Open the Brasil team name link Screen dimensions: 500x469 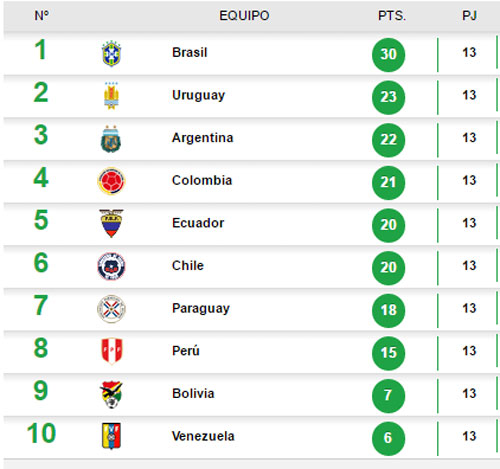coord(190,53)
